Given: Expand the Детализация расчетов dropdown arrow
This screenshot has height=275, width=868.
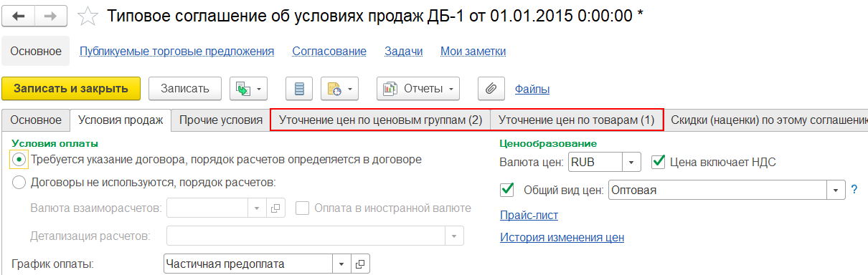Looking at the screenshot, I should pos(454,235).
